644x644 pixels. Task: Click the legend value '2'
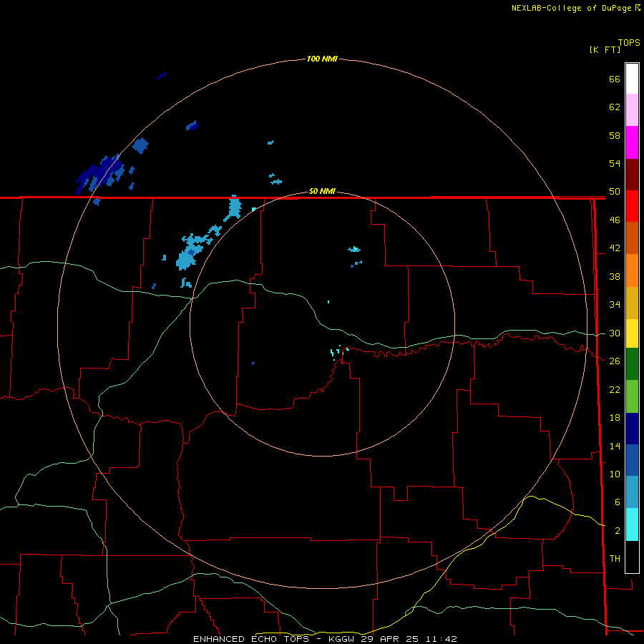tap(618, 531)
